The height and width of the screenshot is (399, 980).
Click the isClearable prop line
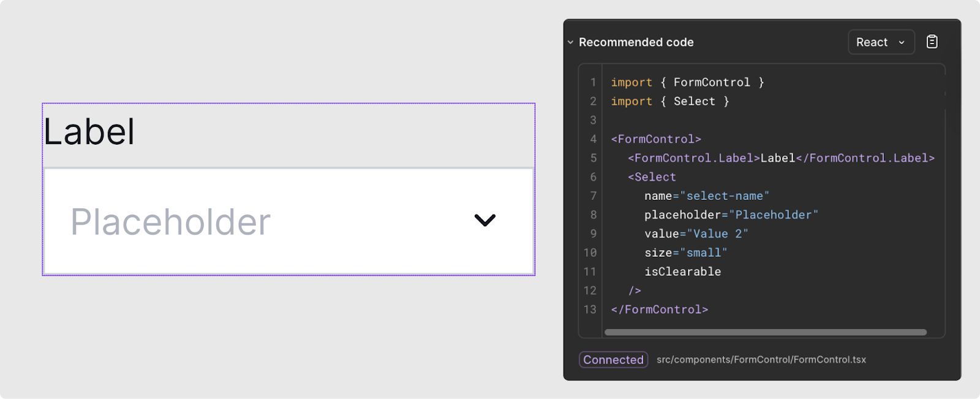(682, 272)
